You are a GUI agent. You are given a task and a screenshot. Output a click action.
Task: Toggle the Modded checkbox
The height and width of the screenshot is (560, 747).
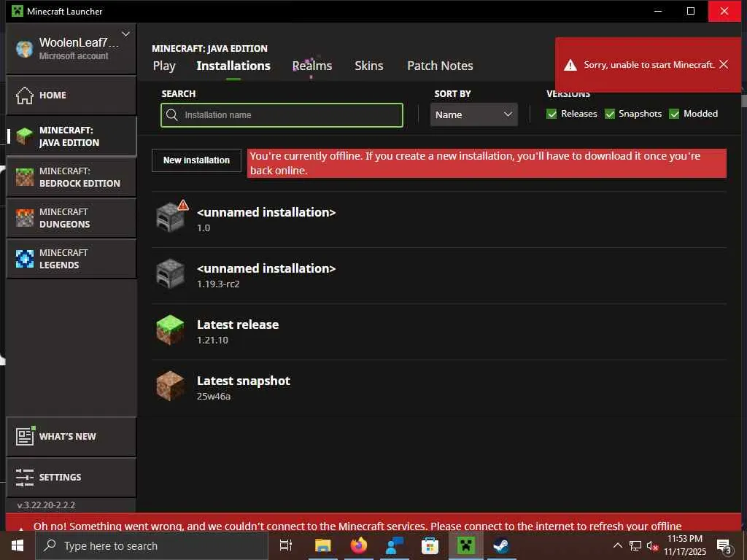click(x=674, y=114)
